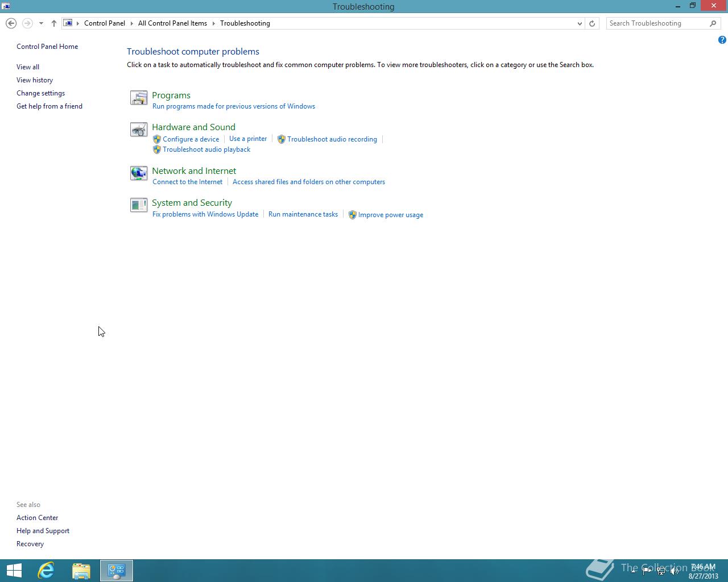Click Troubleshoot audio playback
728x582 pixels.
point(206,149)
